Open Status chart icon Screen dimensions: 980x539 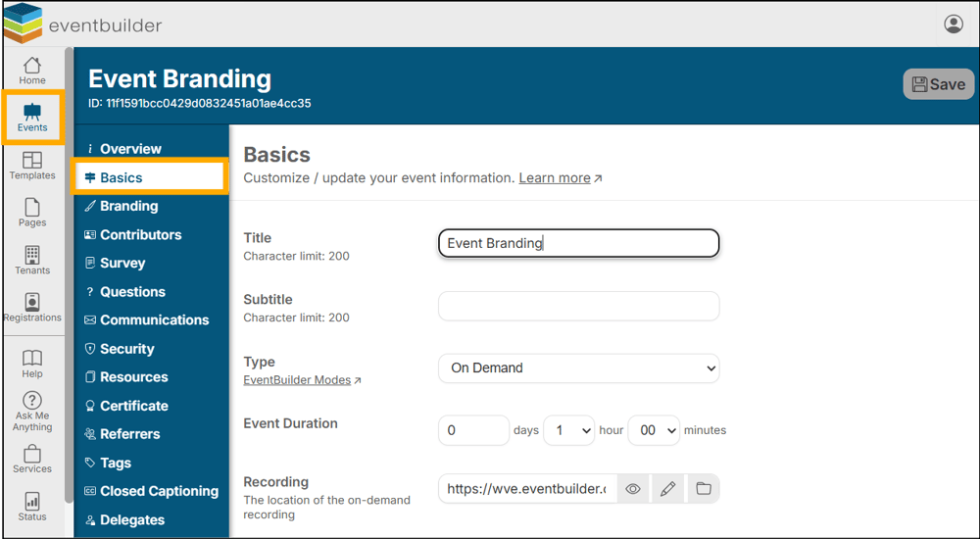pos(32,507)
